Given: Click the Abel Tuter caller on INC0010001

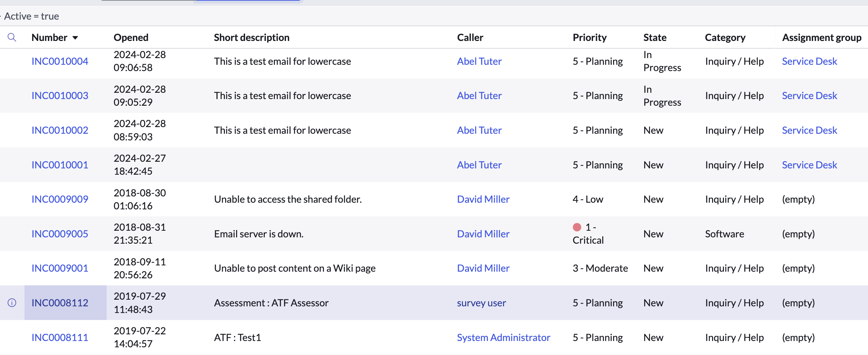Looking at the screenshot, I should [479, 165].
